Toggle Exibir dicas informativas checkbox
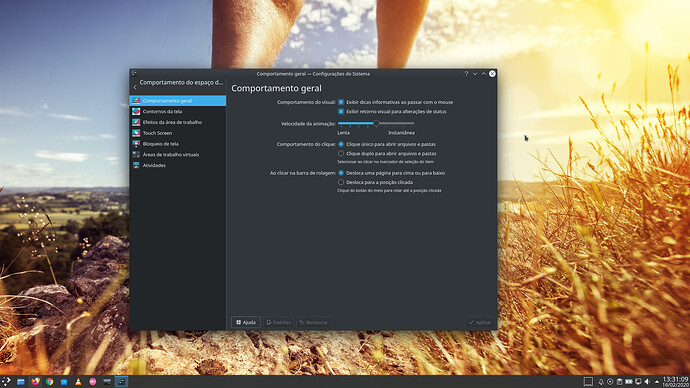The image size is (690, 388). point(341,102)
